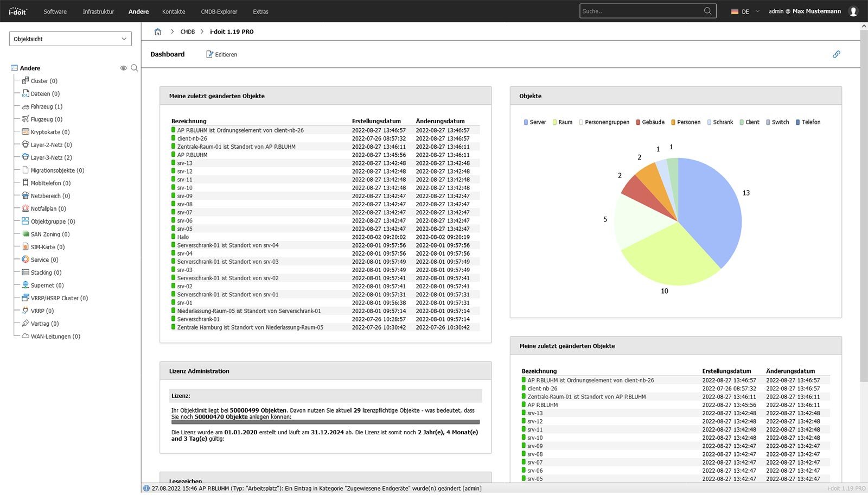The image size is (868, 500).
Task: Click the Cluster icon in tree
Action: 25,81
